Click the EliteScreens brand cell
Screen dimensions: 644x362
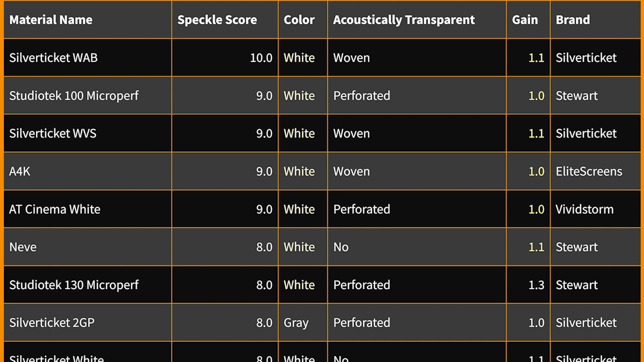point(595,171)
